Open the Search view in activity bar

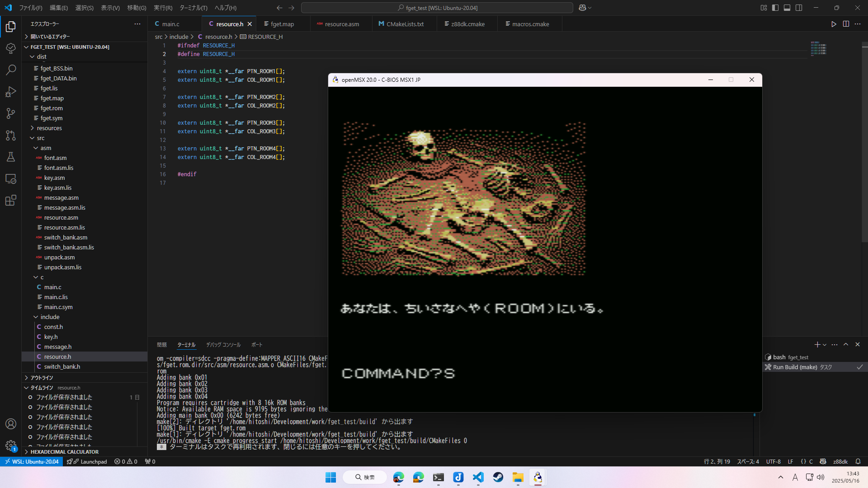click(11, 70)
